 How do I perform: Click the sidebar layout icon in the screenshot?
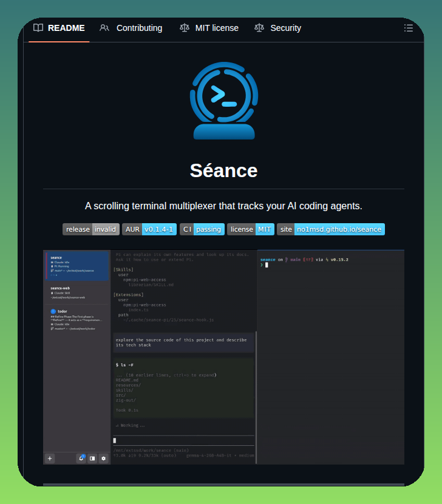click(x=92, y=459)
